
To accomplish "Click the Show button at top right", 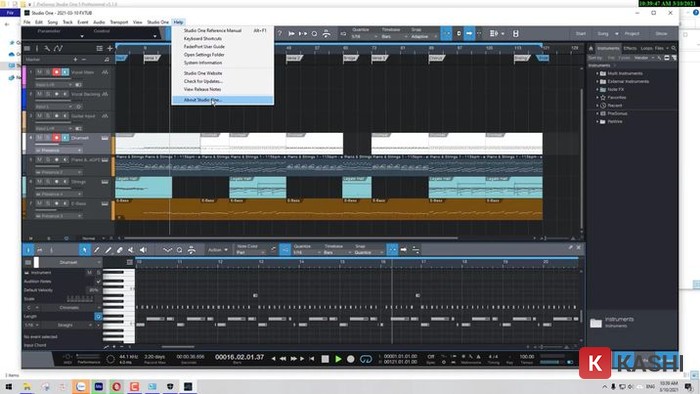I will (x=661, y=33).
